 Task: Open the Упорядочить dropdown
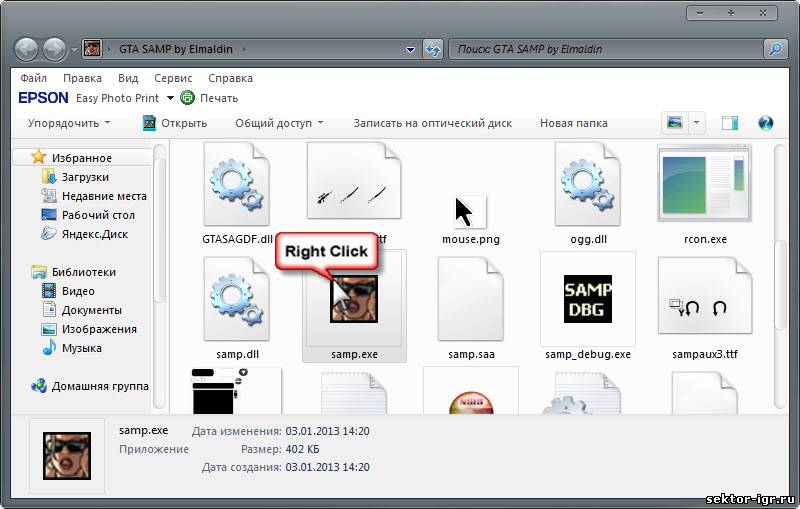click(x=69, y=123)
